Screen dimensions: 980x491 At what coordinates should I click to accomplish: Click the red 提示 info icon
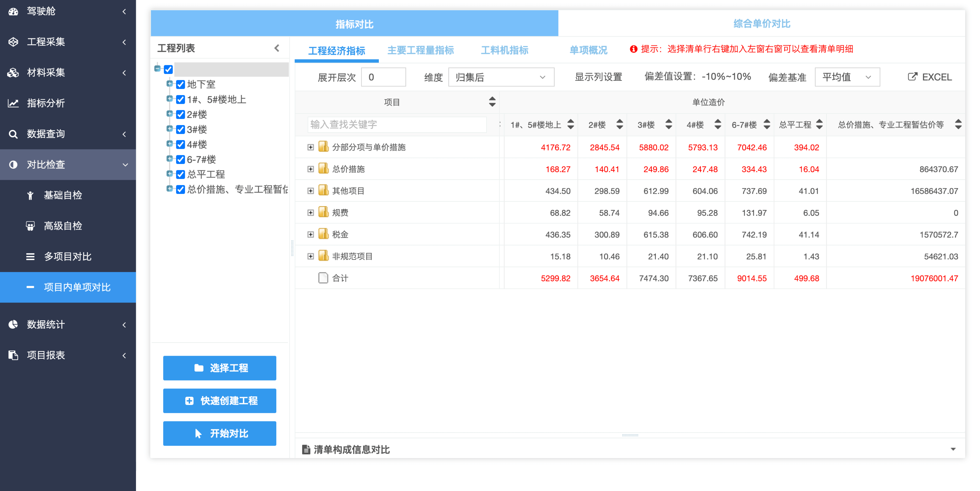(633, 49)
